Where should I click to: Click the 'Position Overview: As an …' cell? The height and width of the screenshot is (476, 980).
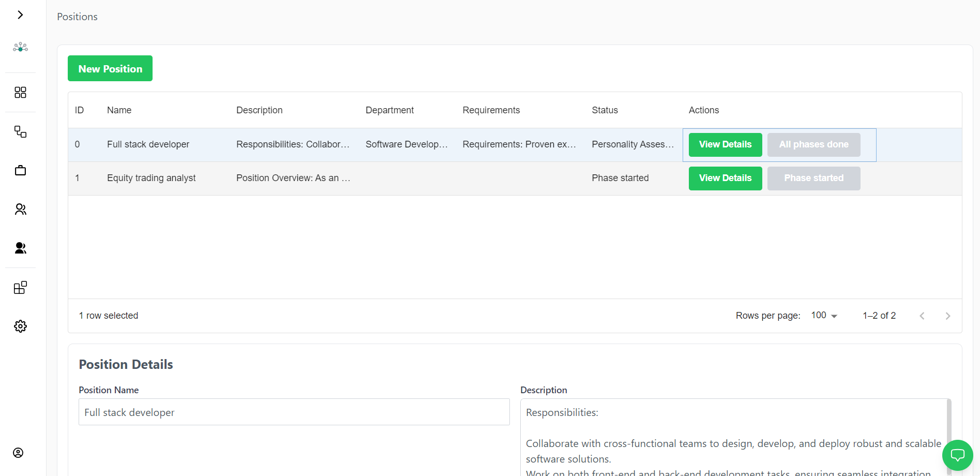[x=293, y=178]
